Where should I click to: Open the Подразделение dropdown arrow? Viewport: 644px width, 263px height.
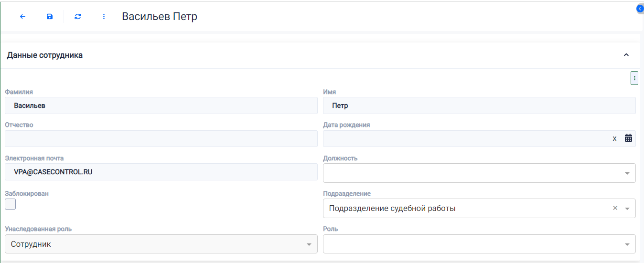(627, 209)
